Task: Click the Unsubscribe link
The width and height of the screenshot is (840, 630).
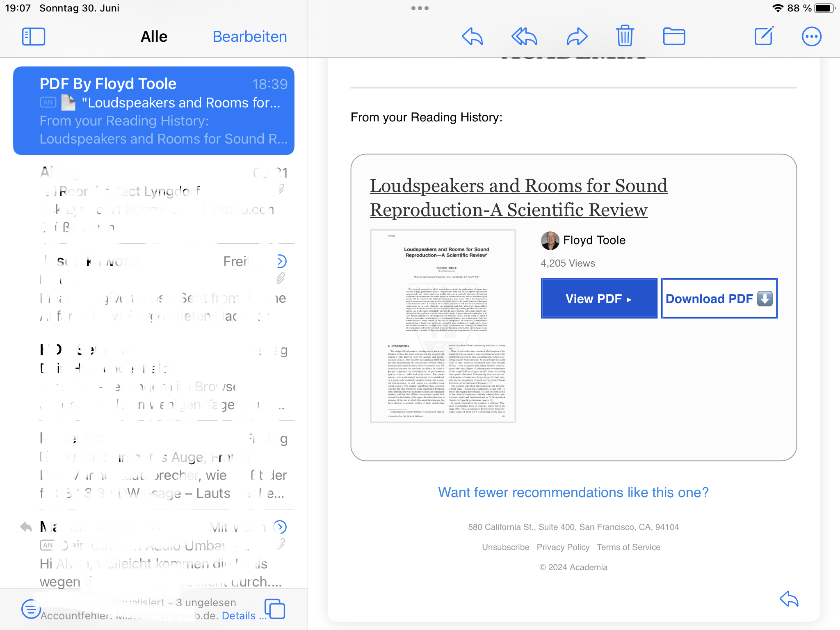Action: (x=505, y=547)
